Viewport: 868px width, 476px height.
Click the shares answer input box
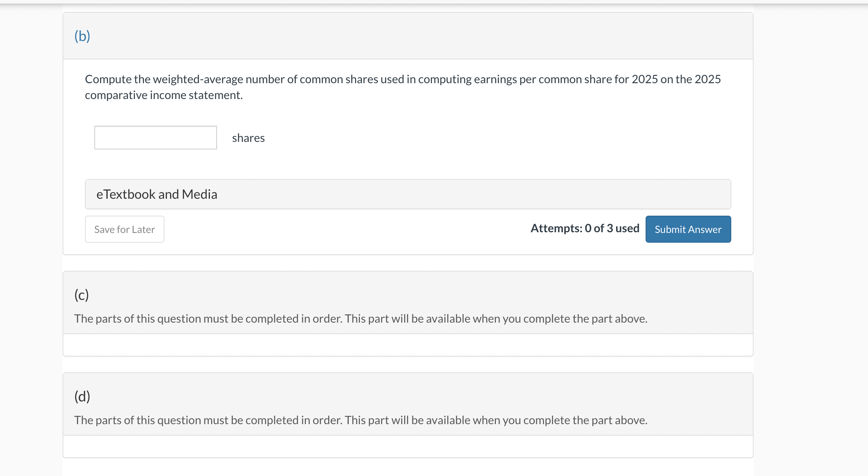click(x=155, y=138)
